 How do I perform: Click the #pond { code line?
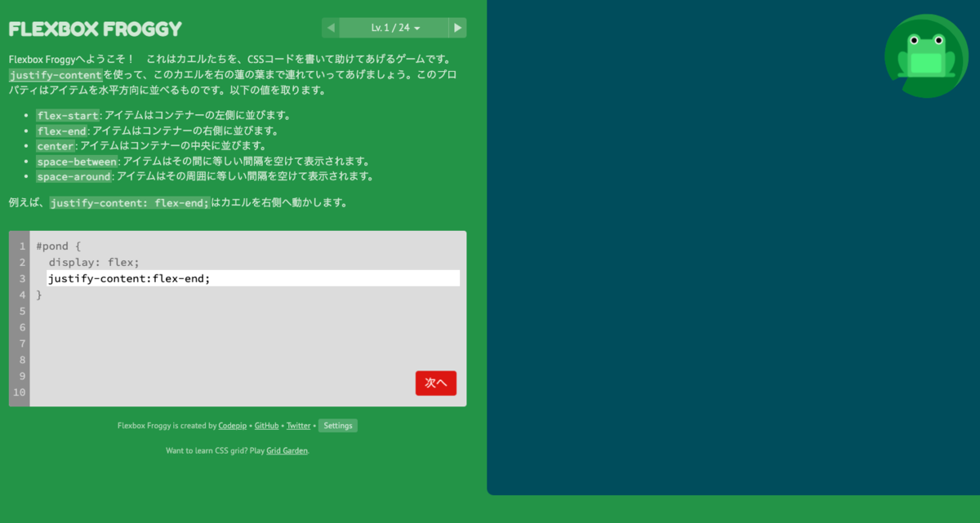coord(59,246)
